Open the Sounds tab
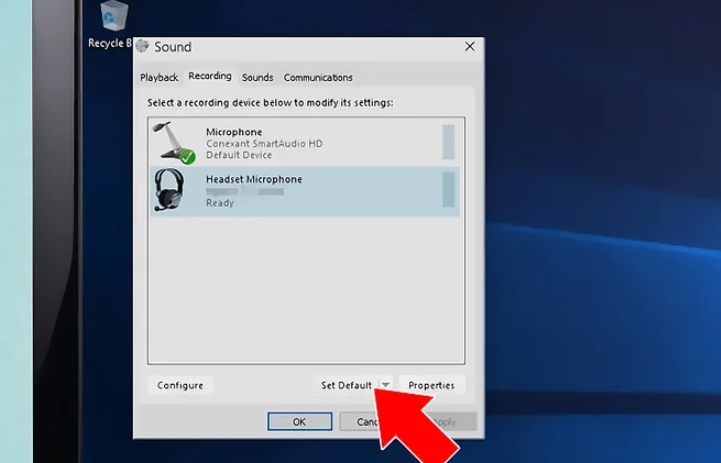Image resolution: width=721 pixels, height=463 pixels. (257, 78)
